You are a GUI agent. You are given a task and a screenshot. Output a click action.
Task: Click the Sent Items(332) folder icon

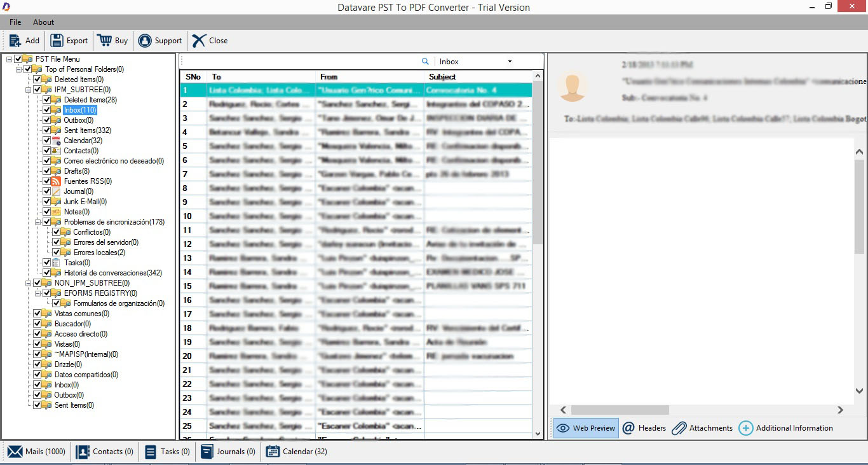57,130
